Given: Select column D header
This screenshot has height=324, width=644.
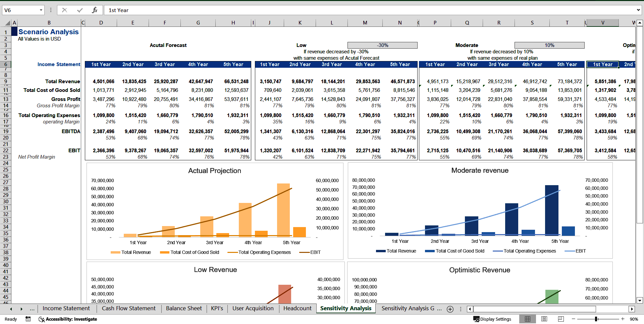Looking at the screenshot, I should tap(101, 23).
